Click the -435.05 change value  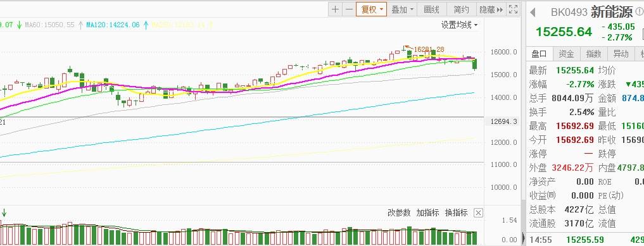(x=618, y=27)
